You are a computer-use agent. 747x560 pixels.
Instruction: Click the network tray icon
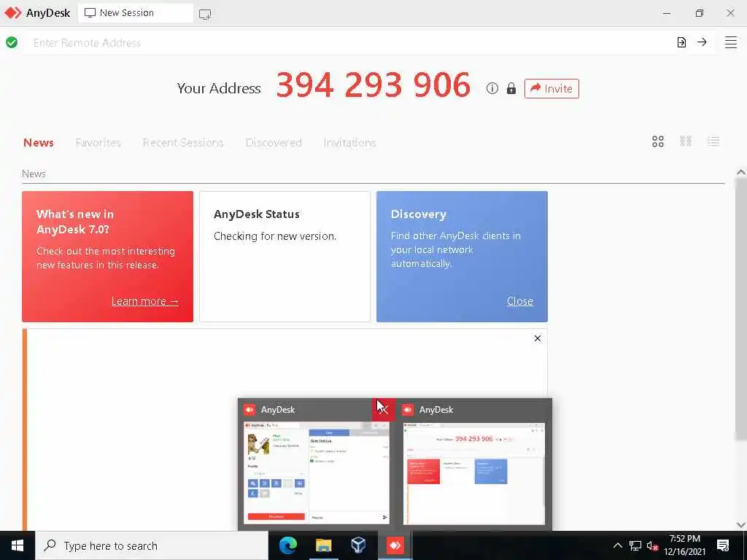click(x=635, y=545)
